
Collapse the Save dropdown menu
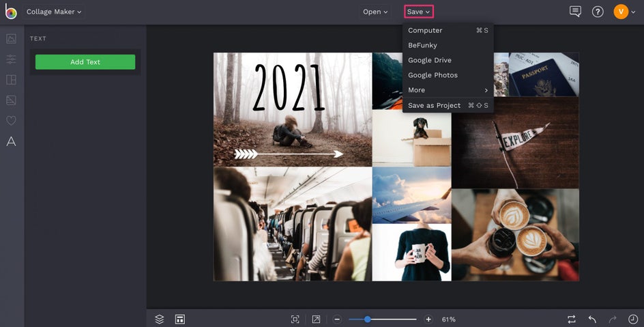point(418,12)
